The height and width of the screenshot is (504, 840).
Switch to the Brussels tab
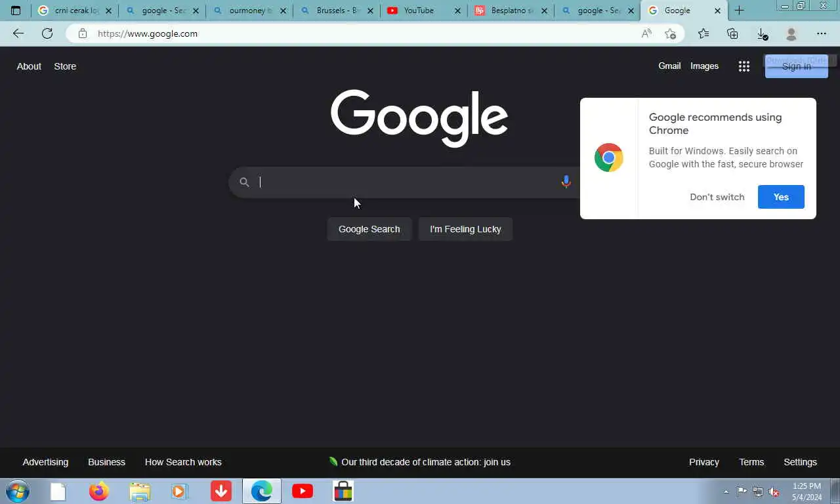click(x=337, y=10)
